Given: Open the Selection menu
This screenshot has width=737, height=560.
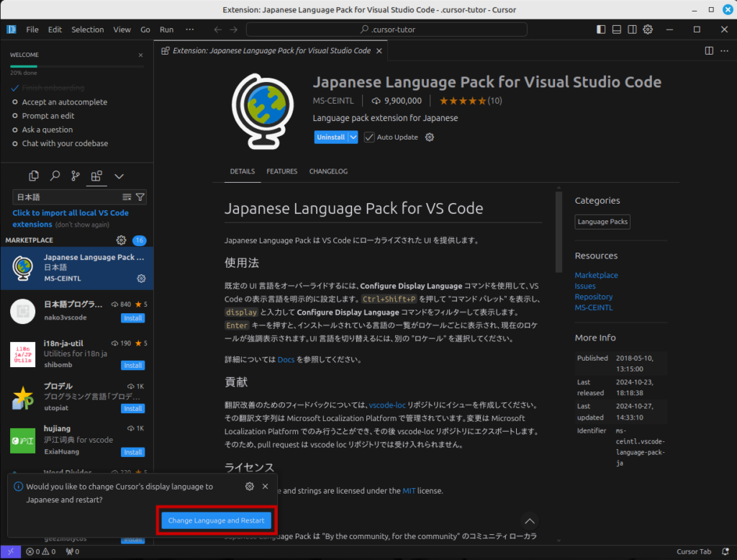Looking at the screenshot, I should (x=87, y=30).
